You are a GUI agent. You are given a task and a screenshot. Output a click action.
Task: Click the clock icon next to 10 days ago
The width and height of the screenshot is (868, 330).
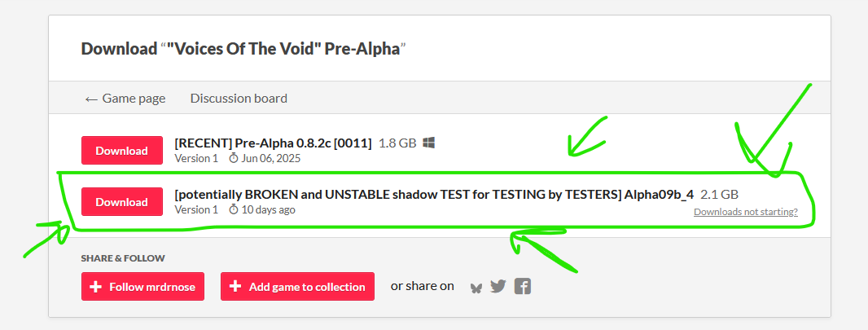pyautogui.click(x=233, y=209)
